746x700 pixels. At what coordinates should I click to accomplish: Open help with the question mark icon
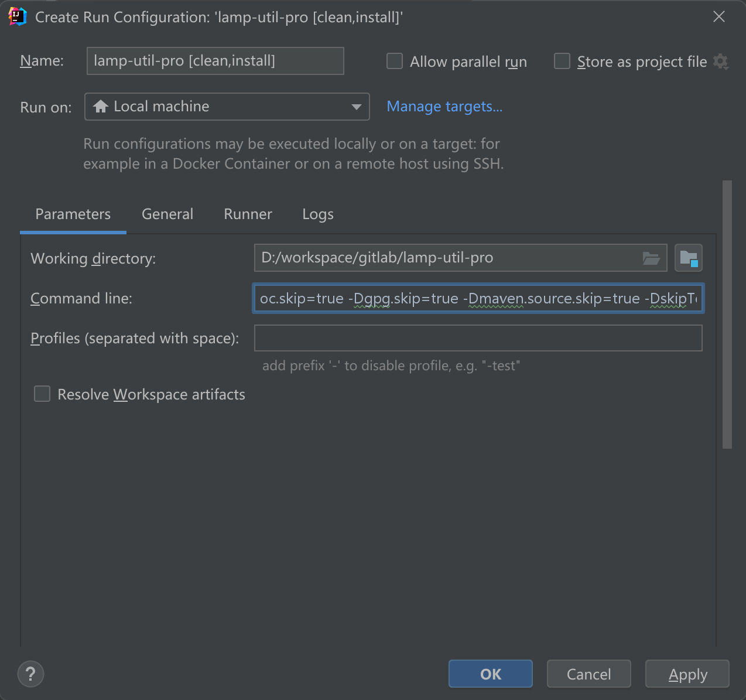[30, 674]
